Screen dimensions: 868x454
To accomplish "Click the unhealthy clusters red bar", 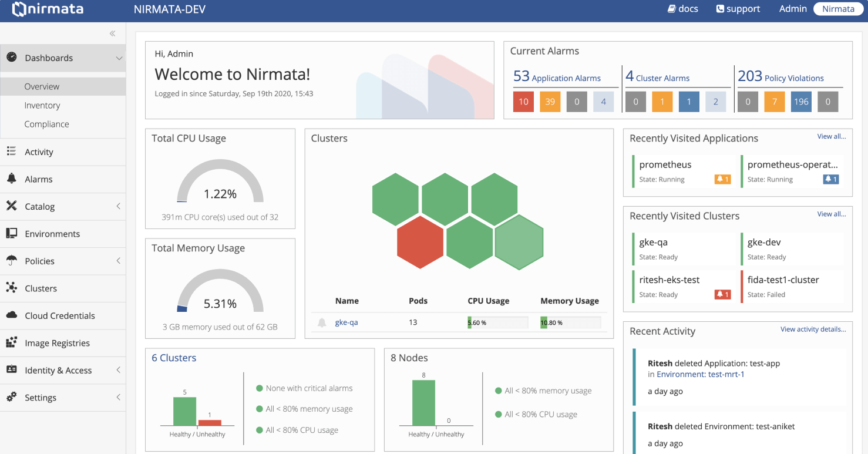I will 210,422.
